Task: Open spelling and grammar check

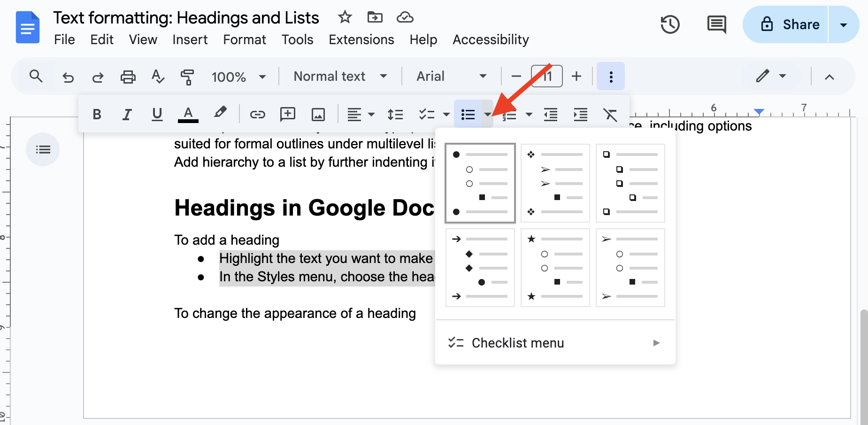Action: pyautogui.click(x=157, y=76)
